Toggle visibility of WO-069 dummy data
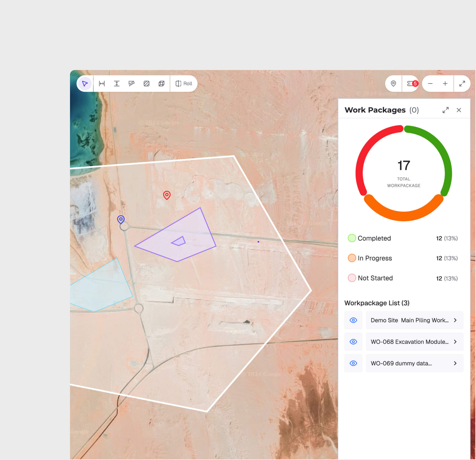This screenshot has height=460, width=476. [353, 363]
